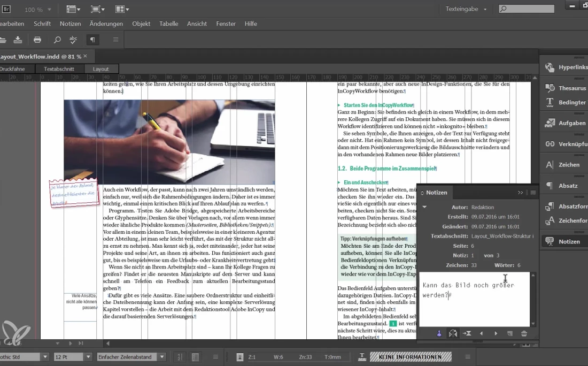The image size is (588, 366).
Task: Open the find/search magnifier tool
Action: coord(57,40)
